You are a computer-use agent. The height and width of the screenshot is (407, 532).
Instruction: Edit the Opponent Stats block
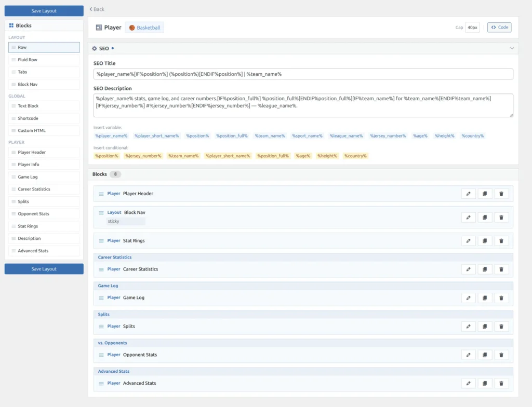pos(468,355)
